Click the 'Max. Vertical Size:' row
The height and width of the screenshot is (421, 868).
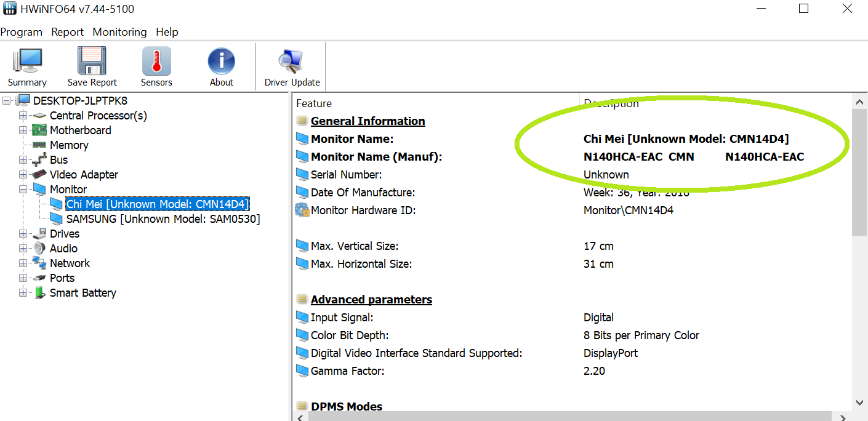(x=355, y=246)
